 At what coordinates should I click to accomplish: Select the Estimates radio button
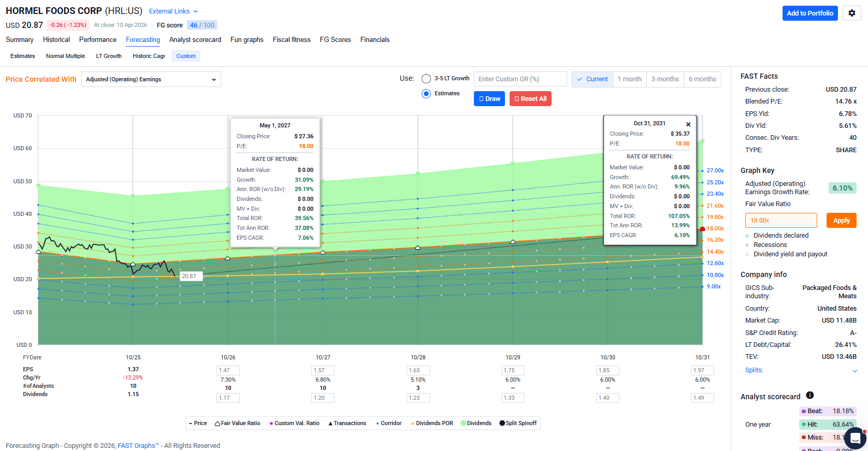[x=426, y=94]
